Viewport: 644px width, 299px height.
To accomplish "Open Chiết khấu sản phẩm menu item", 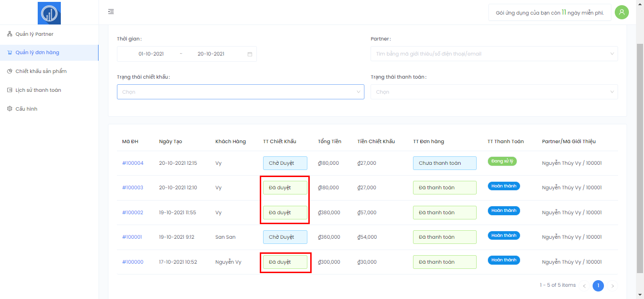I will [41, 71].
